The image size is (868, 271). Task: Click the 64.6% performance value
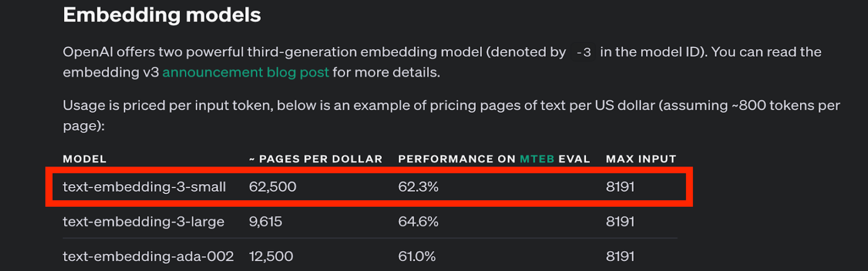418,221
